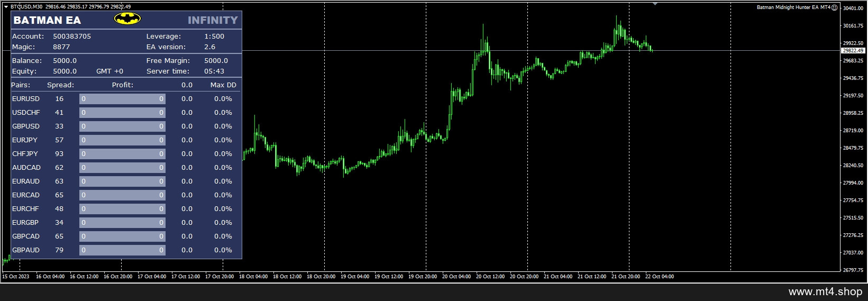868x301 pixels.
Task: Click the EURUSD pair row
Action: click(126, 99)
